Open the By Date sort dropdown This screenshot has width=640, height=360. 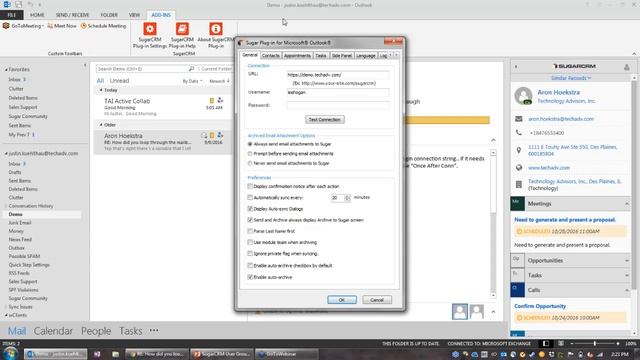192,81
